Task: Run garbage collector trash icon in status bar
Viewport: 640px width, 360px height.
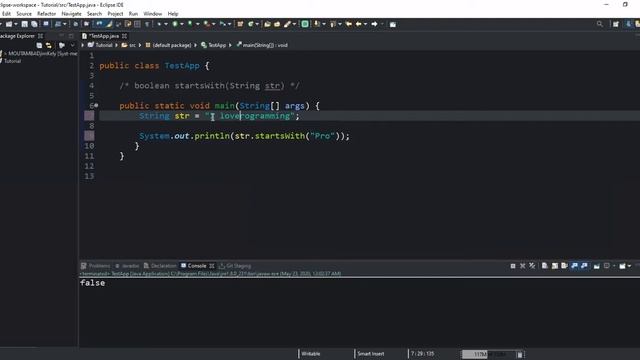Action: coord(520,354)
